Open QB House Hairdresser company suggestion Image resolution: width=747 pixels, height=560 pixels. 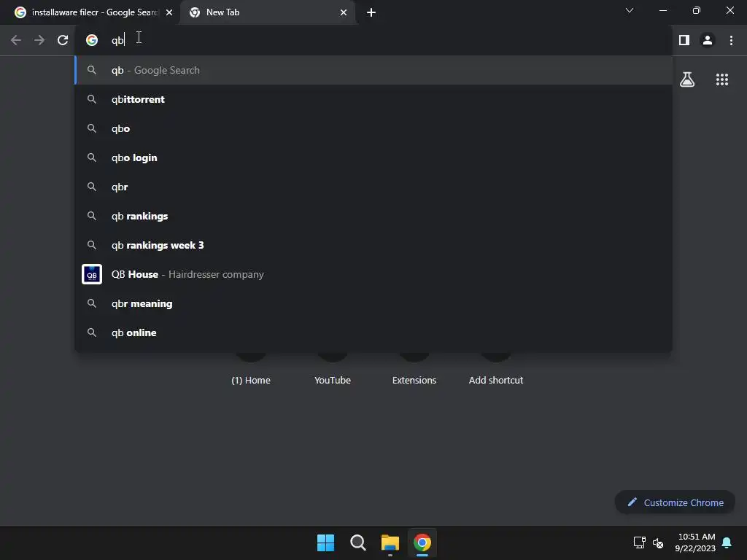[x=373, y=274]
